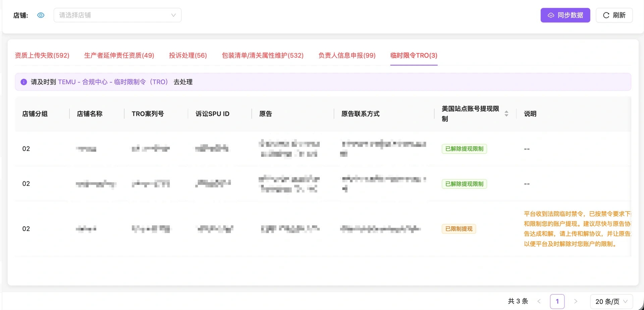The width and height of the screenshot is (644, 310).
Task: Open the 包装清单/清关属性维护(532) tab
Action: 263,55
